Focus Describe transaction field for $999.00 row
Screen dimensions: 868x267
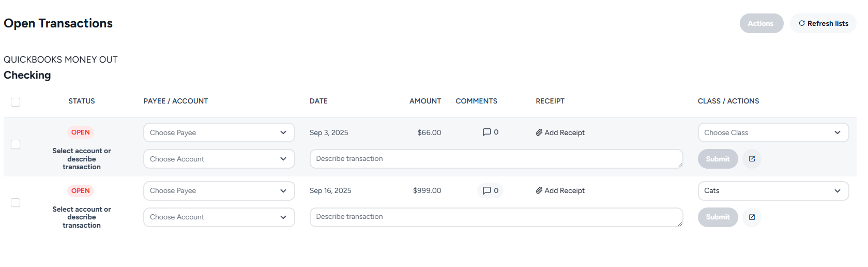tap(496, 217)
